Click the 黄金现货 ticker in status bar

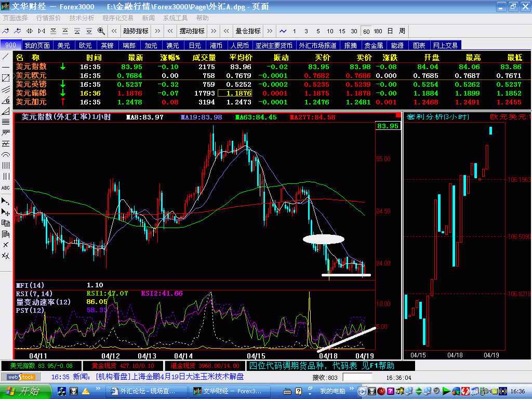pos(123,366)
